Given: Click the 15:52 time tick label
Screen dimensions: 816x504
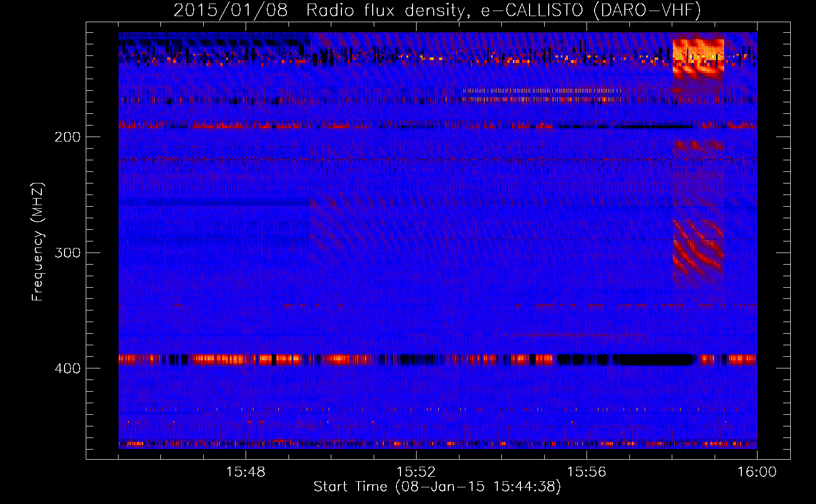Looking at the screenshot, I should (416, 472).
